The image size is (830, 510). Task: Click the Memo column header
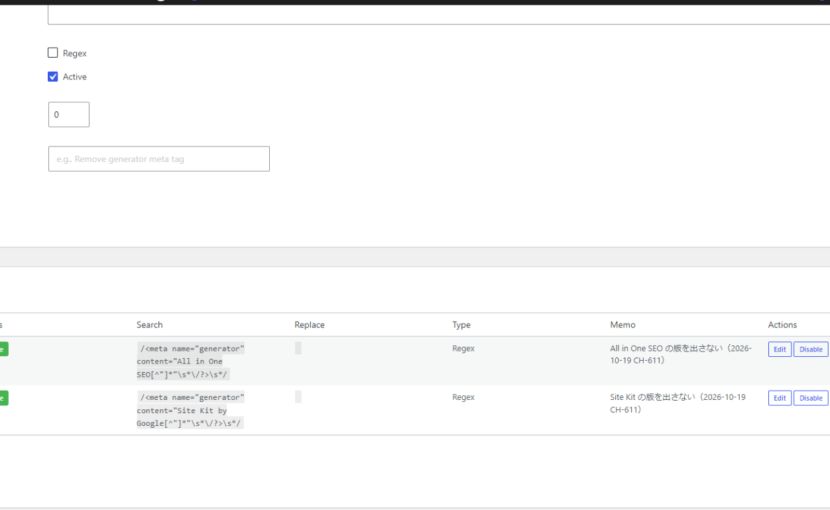(x=622, y=325)
